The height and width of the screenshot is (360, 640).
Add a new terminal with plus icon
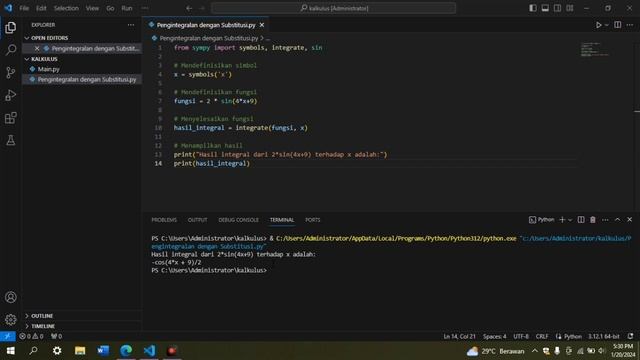pyautogui.click(x=562, y=220)
